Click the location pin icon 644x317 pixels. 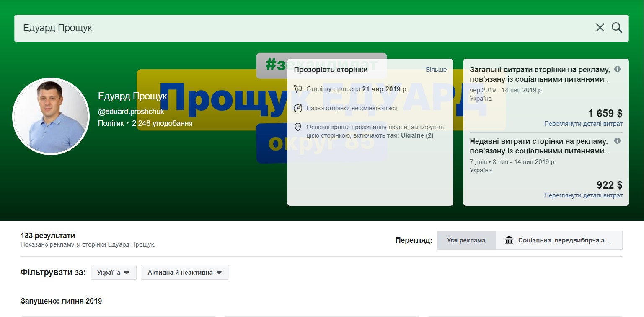[298, 127]
